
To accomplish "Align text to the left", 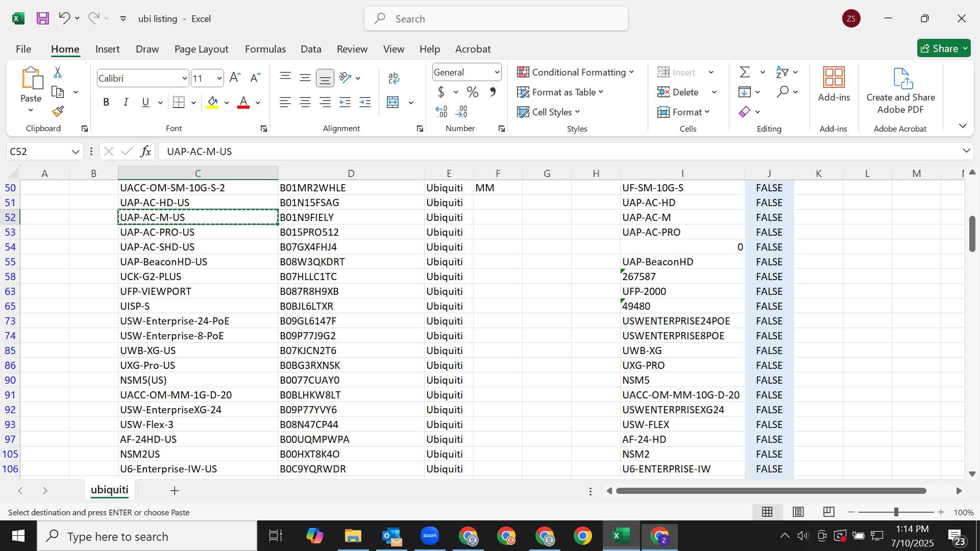I will 285,102.
